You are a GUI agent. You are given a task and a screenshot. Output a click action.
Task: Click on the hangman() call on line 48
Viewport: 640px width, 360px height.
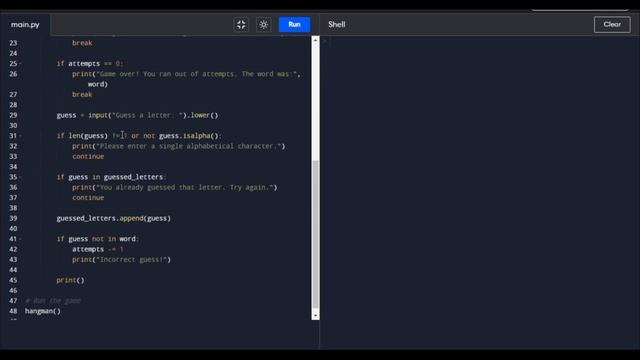tap(43, 311)
